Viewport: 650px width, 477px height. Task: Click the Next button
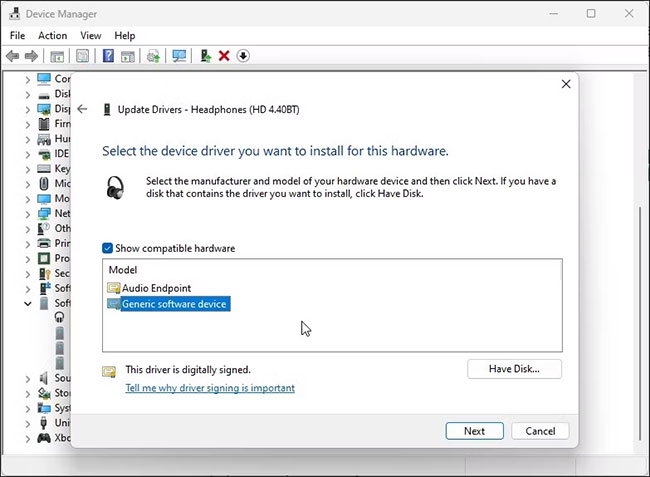(474, 431)
